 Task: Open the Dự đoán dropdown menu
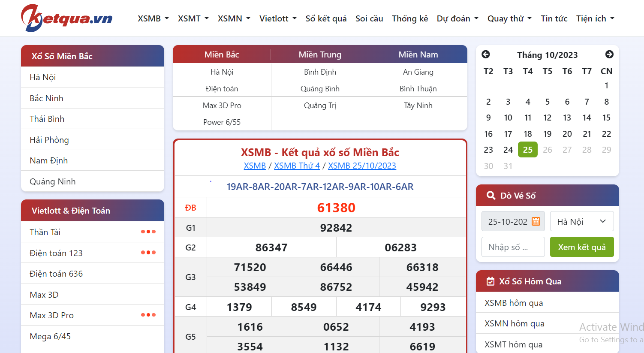pos(457,18)
